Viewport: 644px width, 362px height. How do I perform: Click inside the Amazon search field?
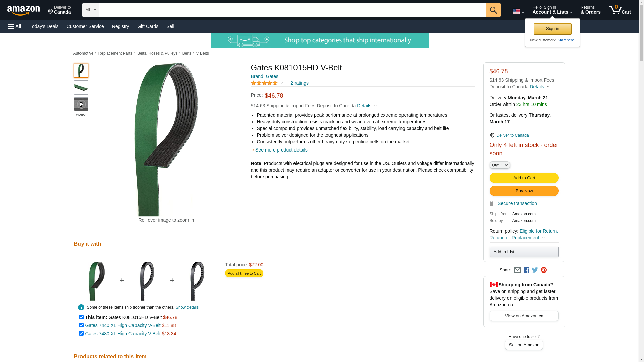pyautogui.click(x=292, y=10)
